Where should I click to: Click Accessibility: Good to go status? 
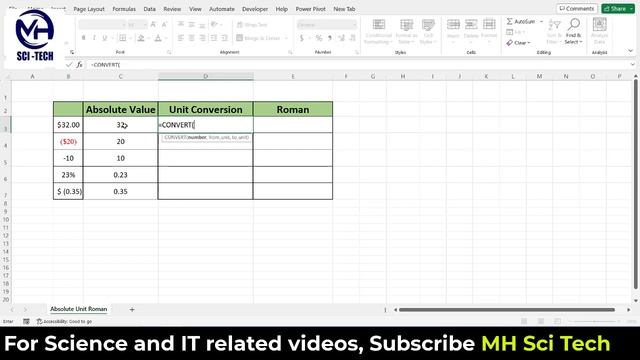64,322
